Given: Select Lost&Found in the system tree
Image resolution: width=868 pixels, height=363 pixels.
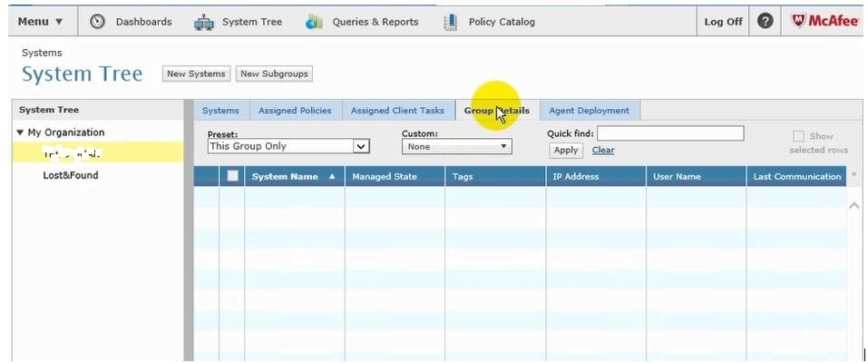Looking at the screenshot, I should (71, 175).
